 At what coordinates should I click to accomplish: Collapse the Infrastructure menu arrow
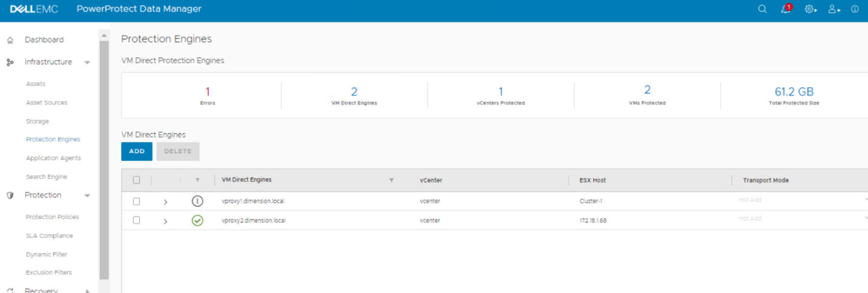[87, 62]
